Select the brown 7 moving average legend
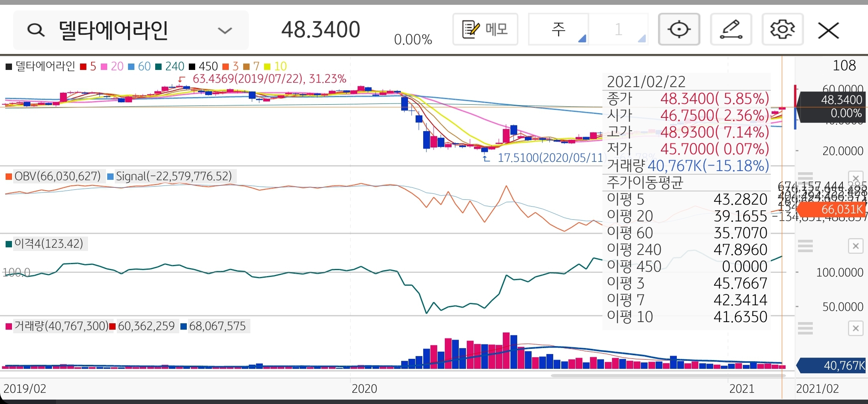868x404 pixels. pos(252,66)
